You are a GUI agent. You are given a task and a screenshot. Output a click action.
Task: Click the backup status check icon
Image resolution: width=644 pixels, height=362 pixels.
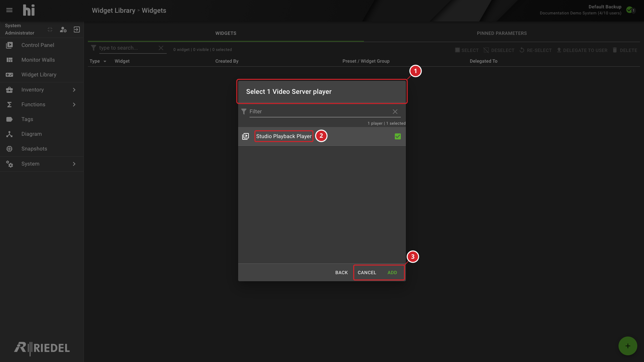coord(630,10)
